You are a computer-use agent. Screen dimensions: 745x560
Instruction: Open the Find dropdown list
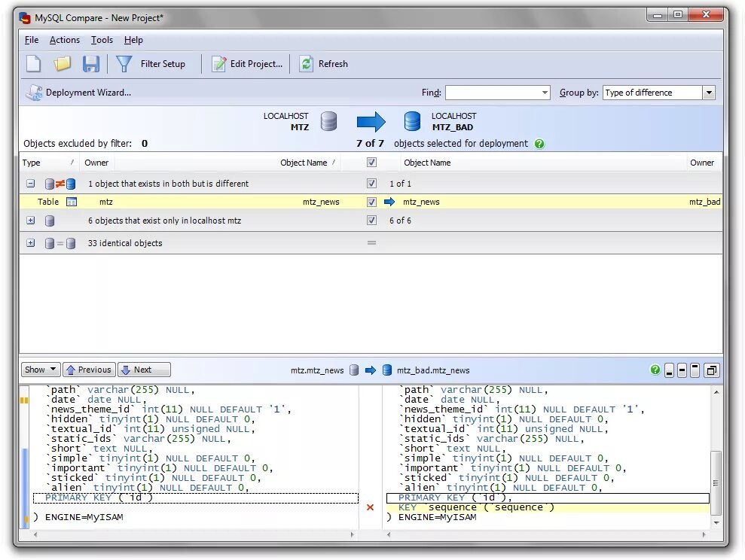(545, 93)
